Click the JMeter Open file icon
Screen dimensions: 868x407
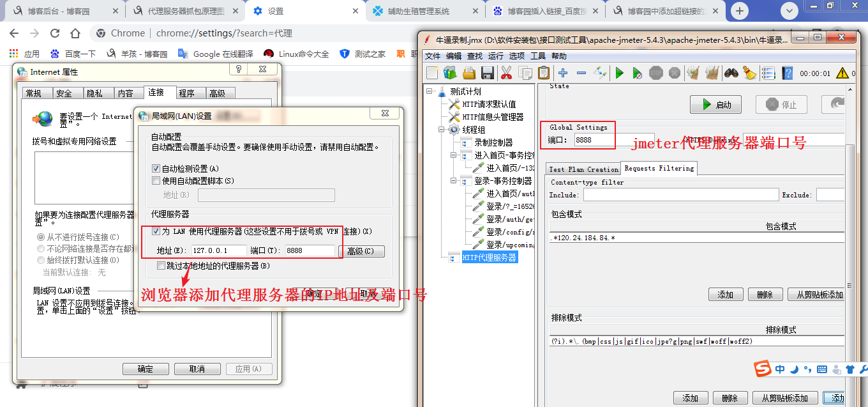(x=469, y=73)
